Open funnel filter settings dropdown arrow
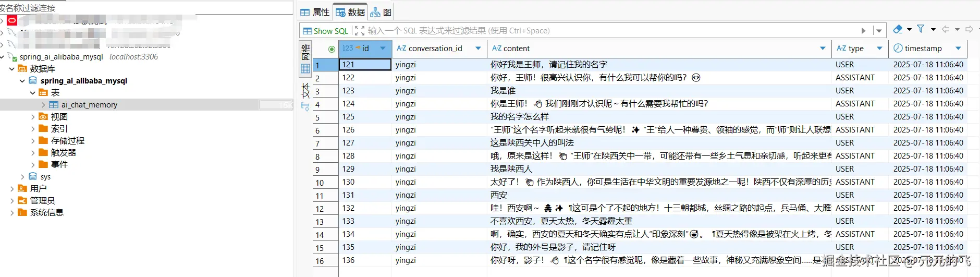 coord(933,29)
